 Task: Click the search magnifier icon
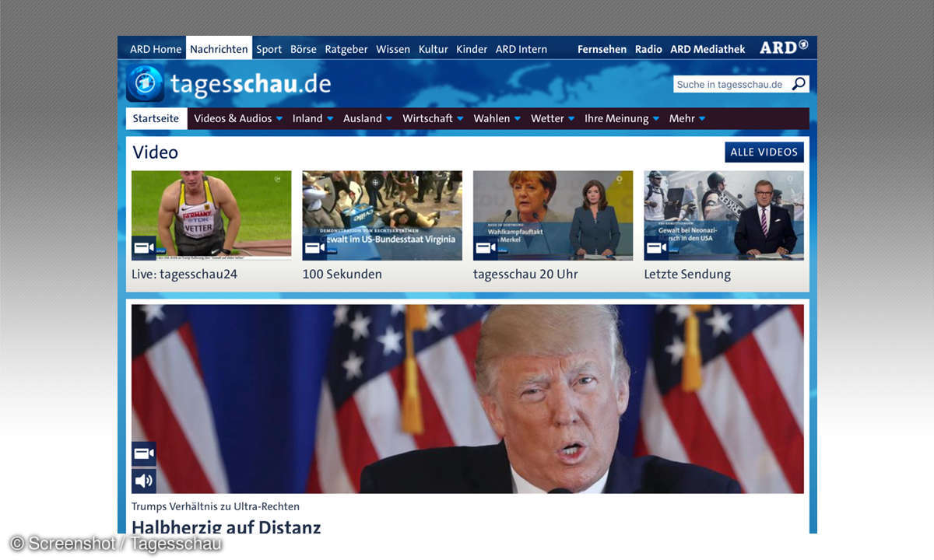point(799,84)
